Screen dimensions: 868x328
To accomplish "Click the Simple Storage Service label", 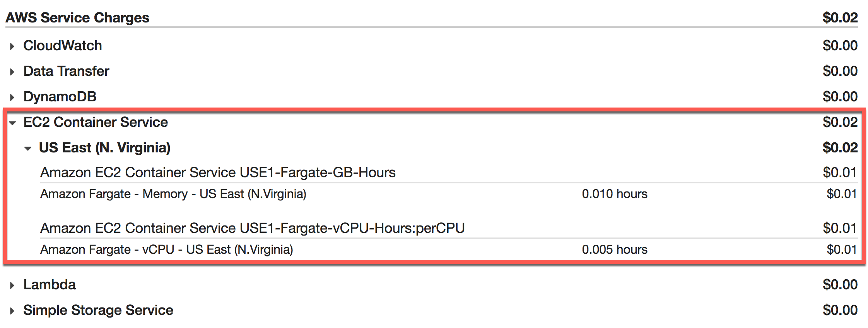I will 98,310.
